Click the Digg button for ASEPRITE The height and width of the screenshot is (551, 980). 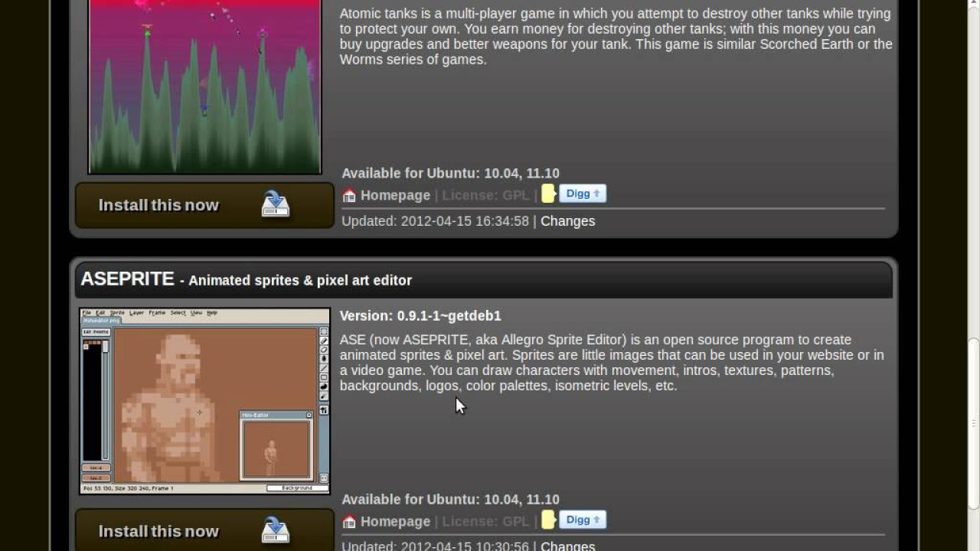(x=583, y=520)
